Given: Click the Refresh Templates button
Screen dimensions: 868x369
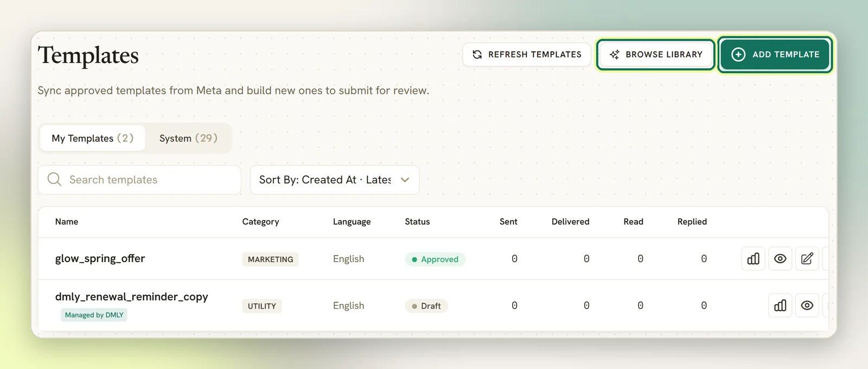Looking at the screenshot, I should point(527,54).
